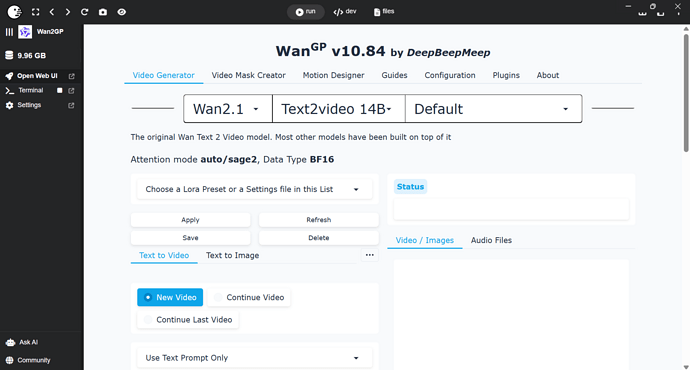Switch to the Video Mask Creator tab

249,75
